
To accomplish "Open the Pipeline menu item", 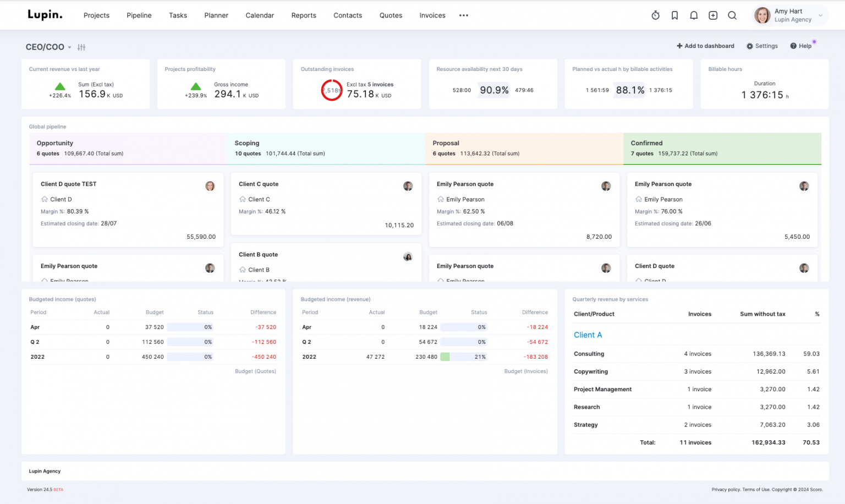I will (139, 15).
